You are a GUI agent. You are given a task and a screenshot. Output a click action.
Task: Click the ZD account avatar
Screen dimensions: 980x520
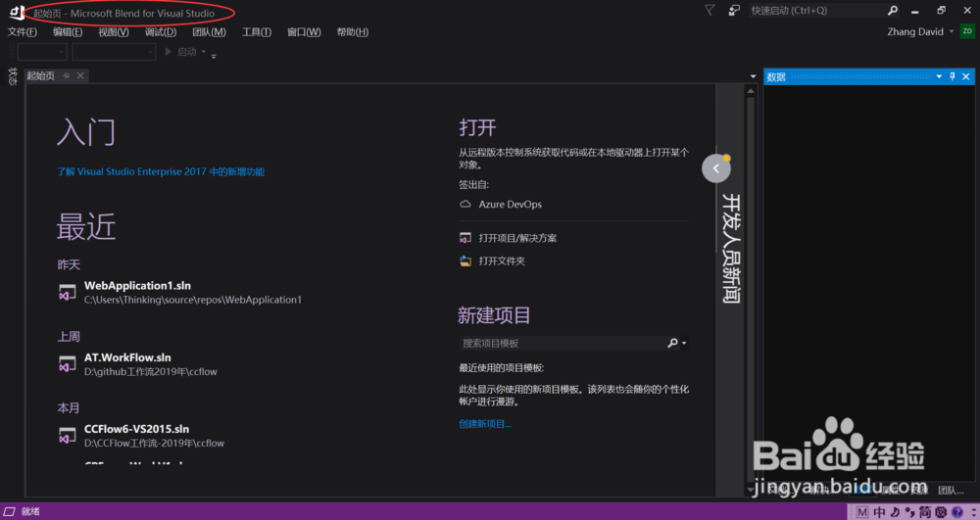click(967, 31)
